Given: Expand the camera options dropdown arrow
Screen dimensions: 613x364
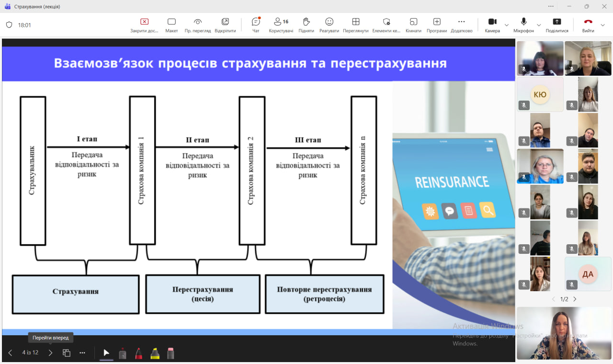Looking at the screenshot, I should click(507, 25).
